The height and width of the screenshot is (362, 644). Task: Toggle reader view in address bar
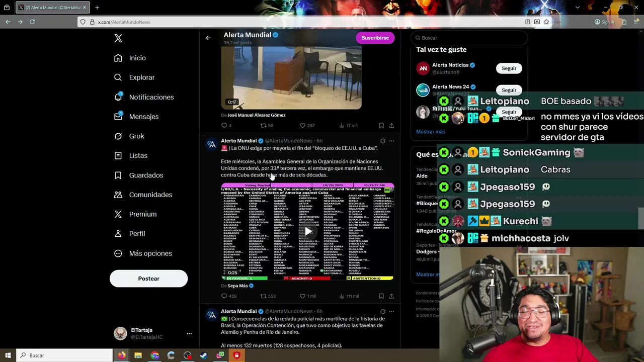[x=527, y=22]
